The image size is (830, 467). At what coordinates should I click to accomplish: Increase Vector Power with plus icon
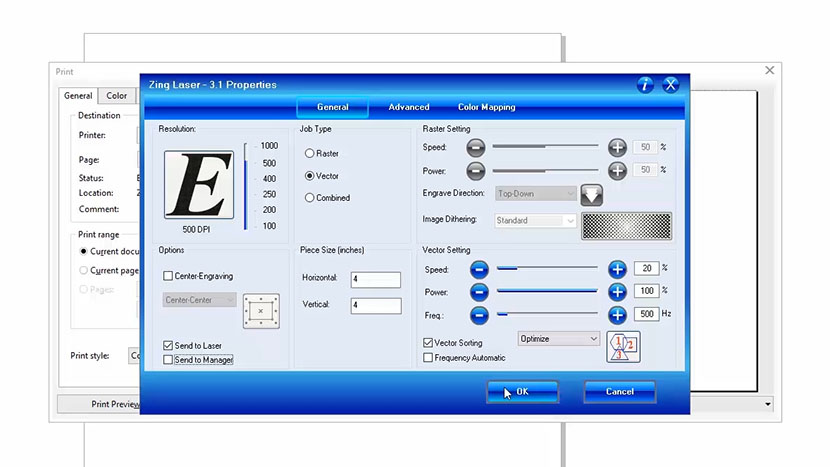[617, 292]
